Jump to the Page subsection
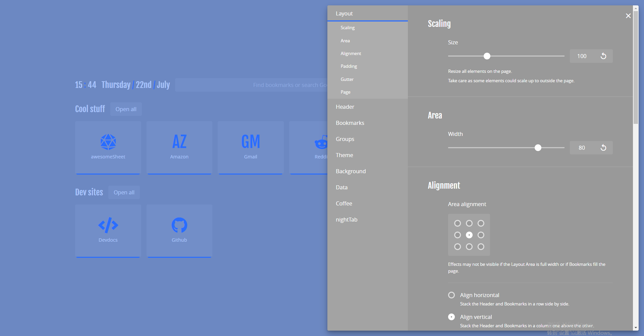This screenshot has width=644, height=336. coord(368,92)
